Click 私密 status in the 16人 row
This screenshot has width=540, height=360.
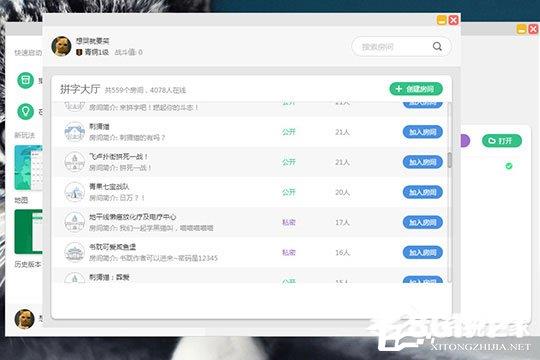289,253
